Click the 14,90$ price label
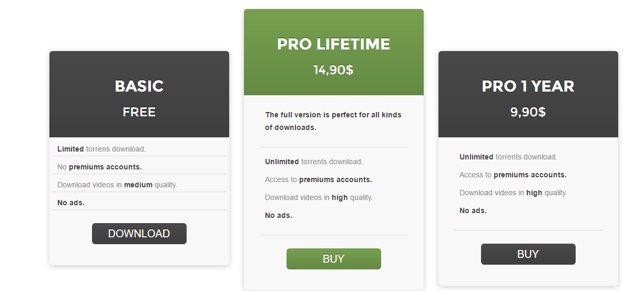The image size is (644, 291). coord(333,70)
